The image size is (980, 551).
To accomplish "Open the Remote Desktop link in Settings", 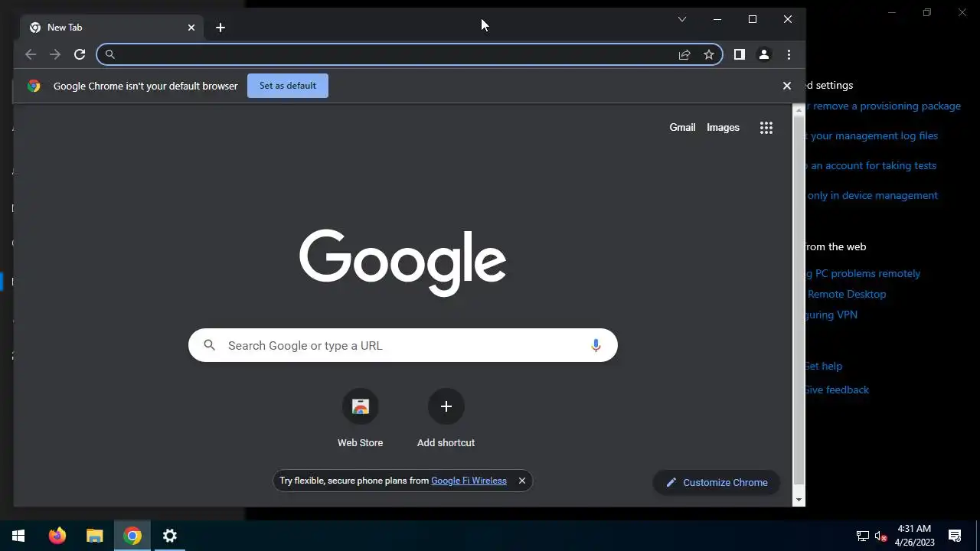I will click(x=847, y=294).
